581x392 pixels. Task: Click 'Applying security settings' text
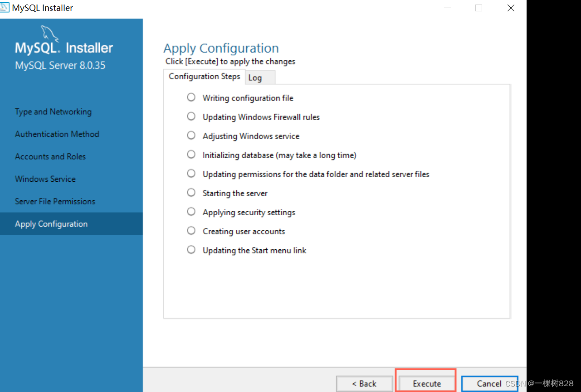click(x=249, y=212)
